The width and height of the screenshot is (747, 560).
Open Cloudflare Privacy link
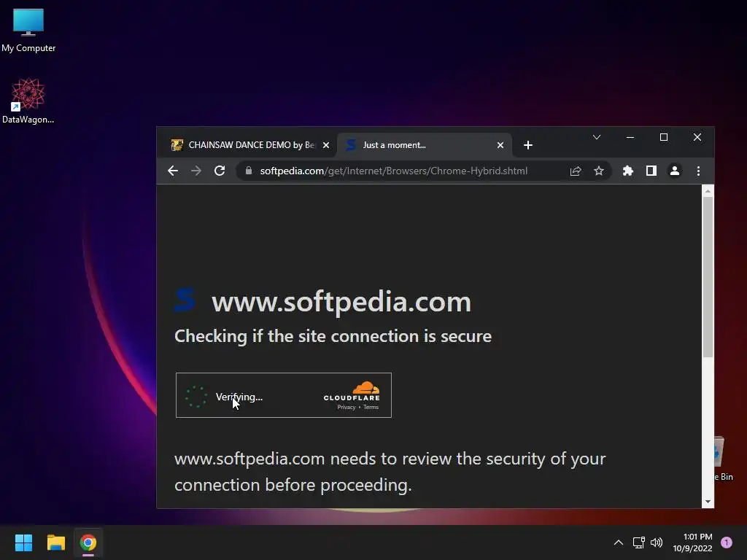(x=347, y=407)
